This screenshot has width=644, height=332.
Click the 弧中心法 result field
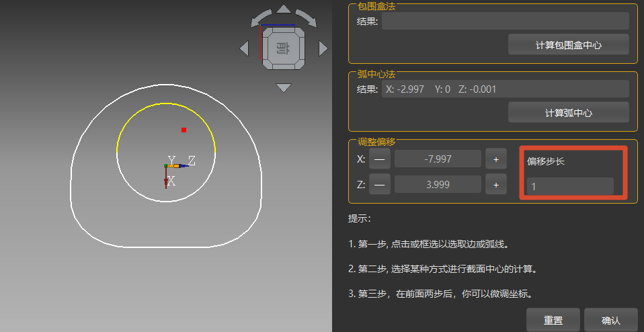tap(505, 89)
